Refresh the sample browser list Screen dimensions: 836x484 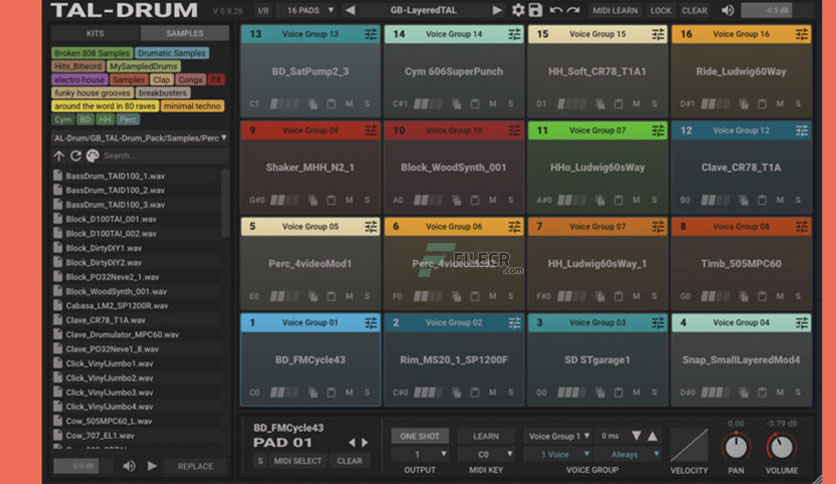tap(76, 156)
